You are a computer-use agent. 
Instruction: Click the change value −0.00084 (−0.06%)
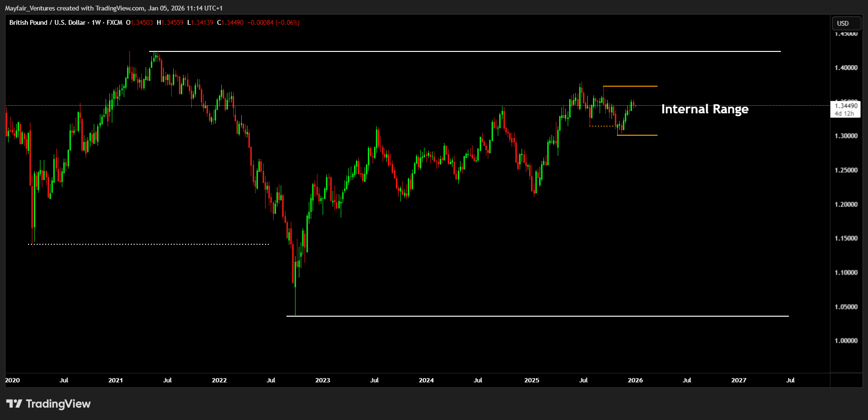point(274,22)
